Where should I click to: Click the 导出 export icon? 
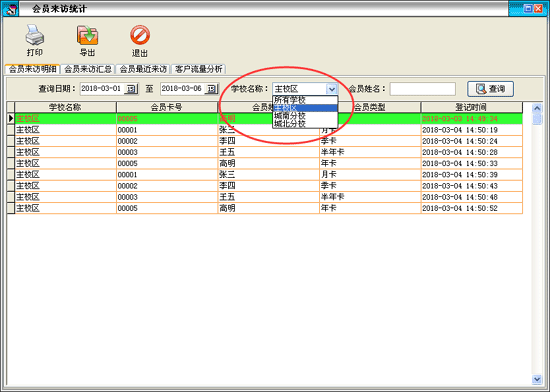click(87, 35)
